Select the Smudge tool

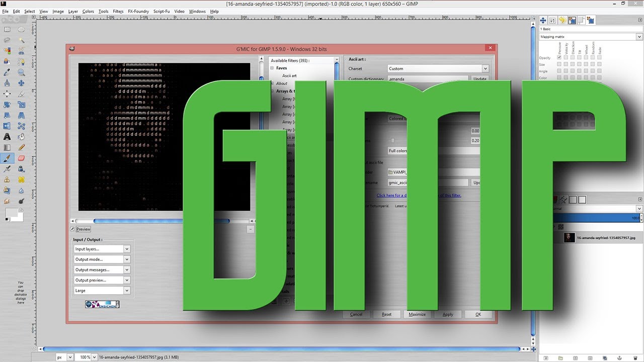pyautogui.click(x=7, y=201)
